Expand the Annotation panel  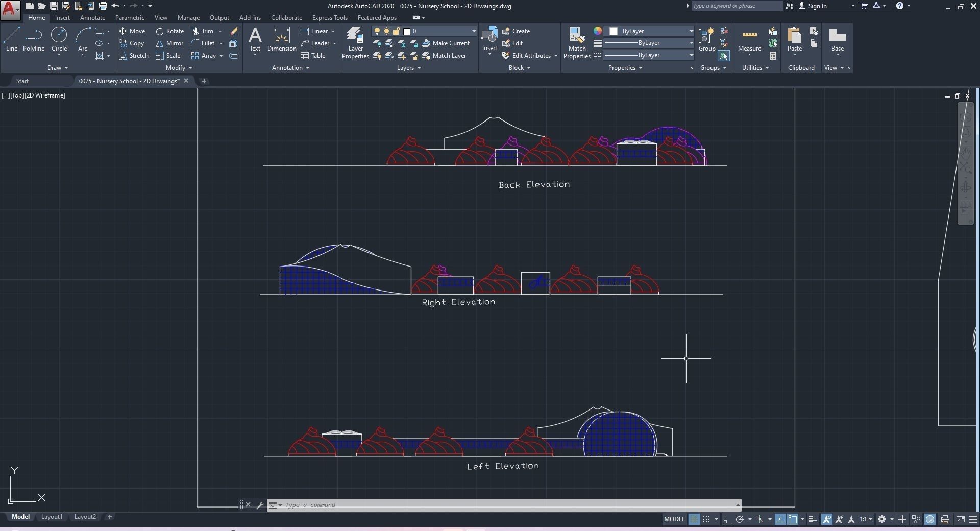[x=291, y=68]
